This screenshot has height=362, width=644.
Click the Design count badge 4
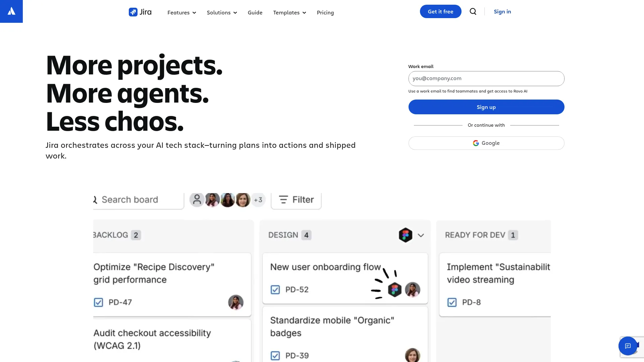point(306,235)
